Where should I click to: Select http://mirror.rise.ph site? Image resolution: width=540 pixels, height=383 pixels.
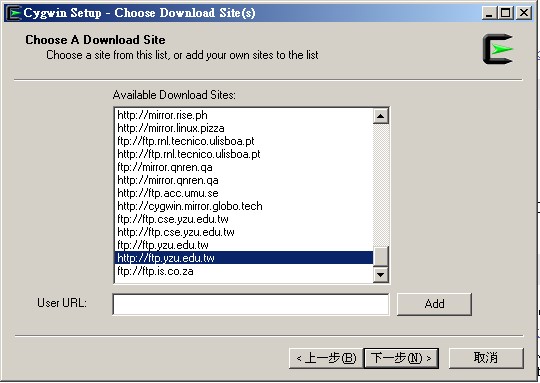tap(243, 115)
